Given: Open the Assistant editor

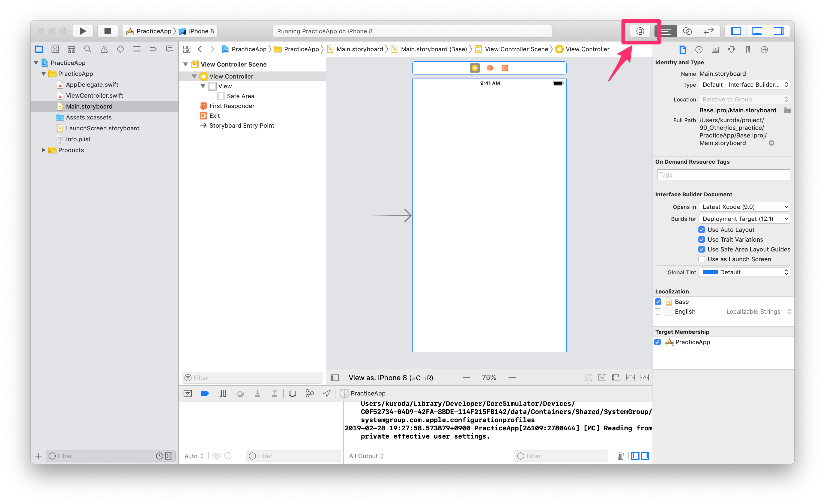Looking at the screenshot, I should pos(687,31).
